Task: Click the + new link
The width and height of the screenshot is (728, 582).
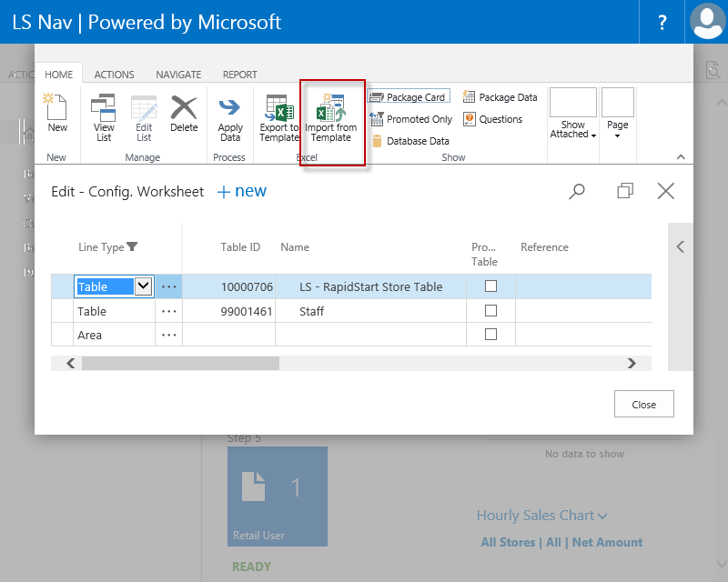Action: (x=242, y=191)
